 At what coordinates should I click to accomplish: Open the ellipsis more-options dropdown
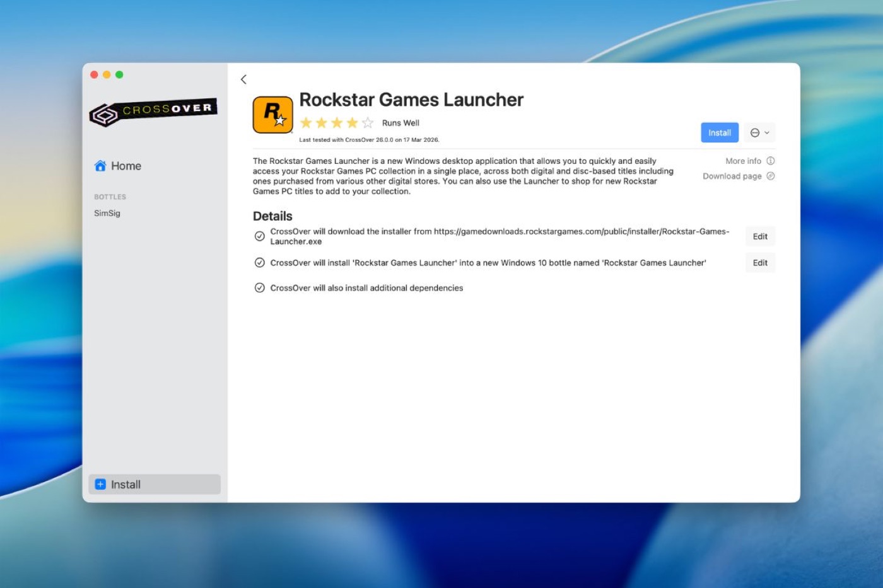click(x=759, y=132)
